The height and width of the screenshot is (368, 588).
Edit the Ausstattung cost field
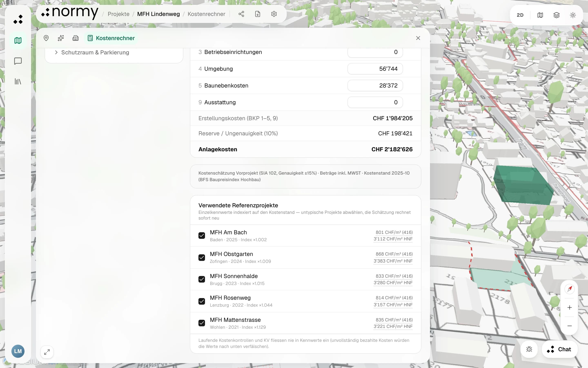[x=375, y=102]
